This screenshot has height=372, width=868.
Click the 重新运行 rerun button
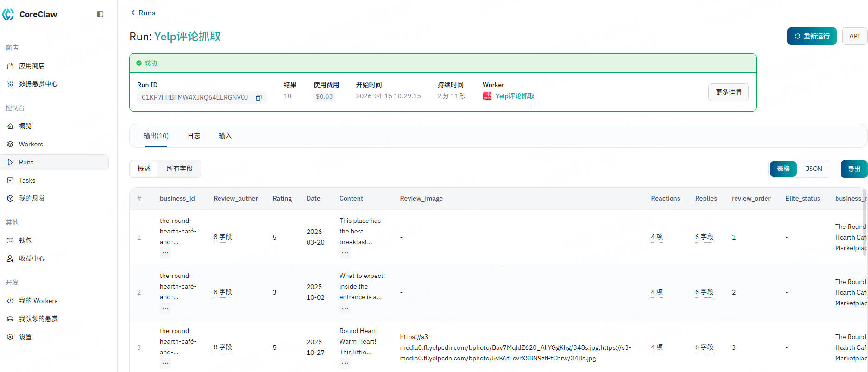click(811, 36)
